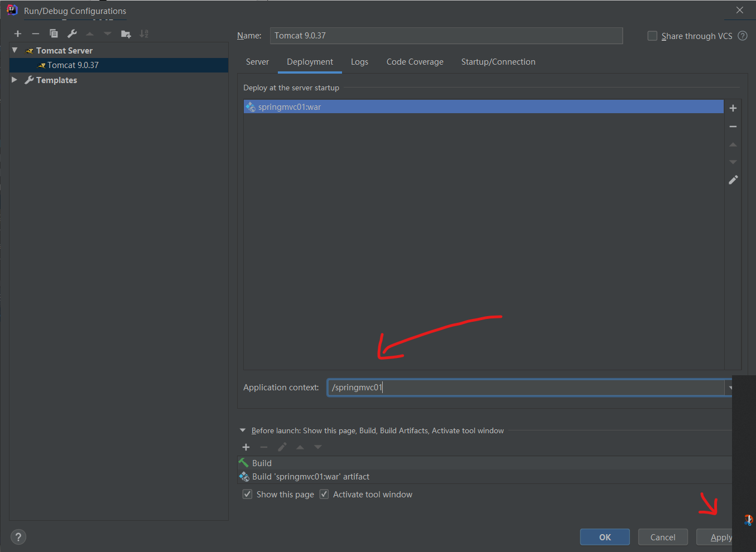
Task: Add artifact to deployment list
Action: point(733,108)
